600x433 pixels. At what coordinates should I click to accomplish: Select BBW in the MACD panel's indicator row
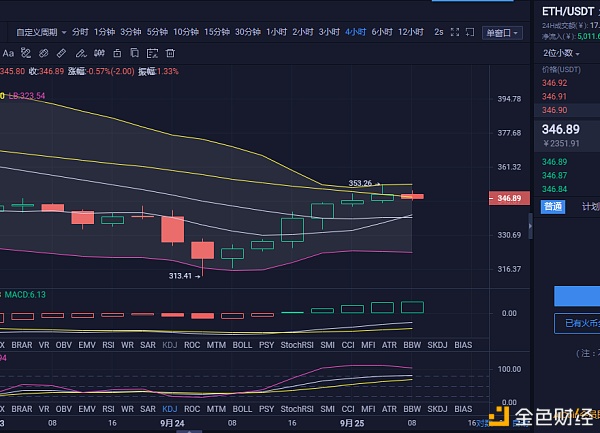(412, 345)
